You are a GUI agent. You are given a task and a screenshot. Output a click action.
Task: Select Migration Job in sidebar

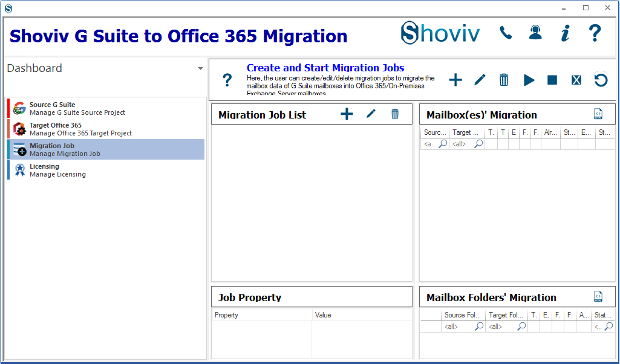pyautogui.click(x=106, y=149)
